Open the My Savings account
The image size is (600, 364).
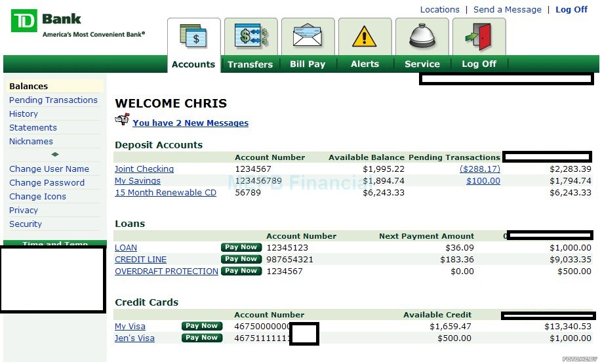[x=138, y=180]
